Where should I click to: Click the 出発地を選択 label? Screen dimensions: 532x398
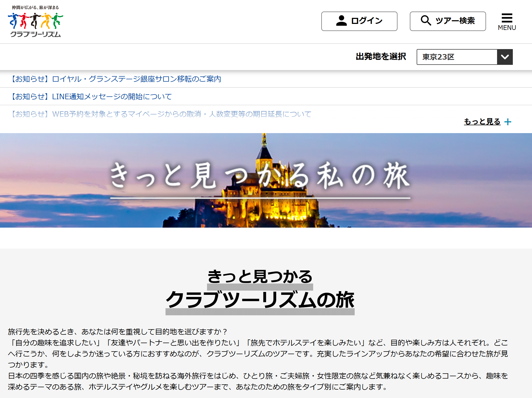tap(381, 57)
